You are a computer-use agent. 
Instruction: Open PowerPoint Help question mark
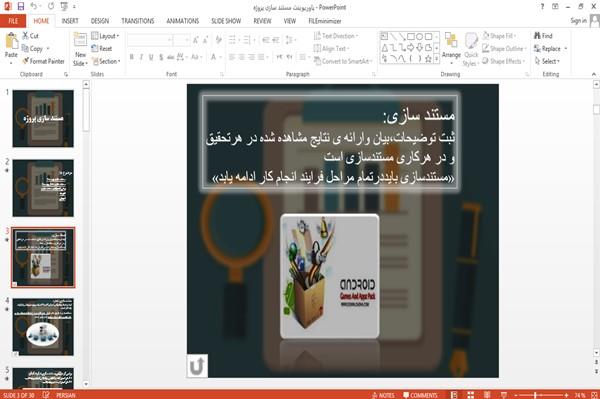(542, 7)
